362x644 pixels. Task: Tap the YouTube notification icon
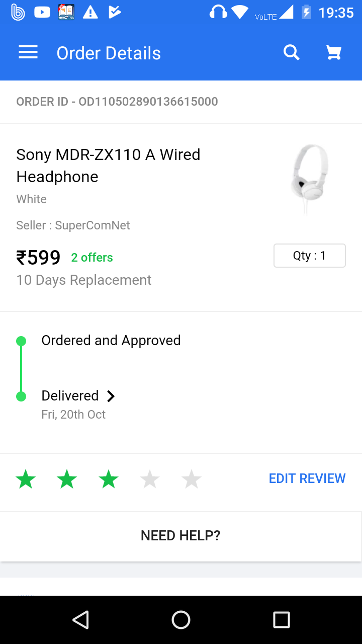click(42, 12)
